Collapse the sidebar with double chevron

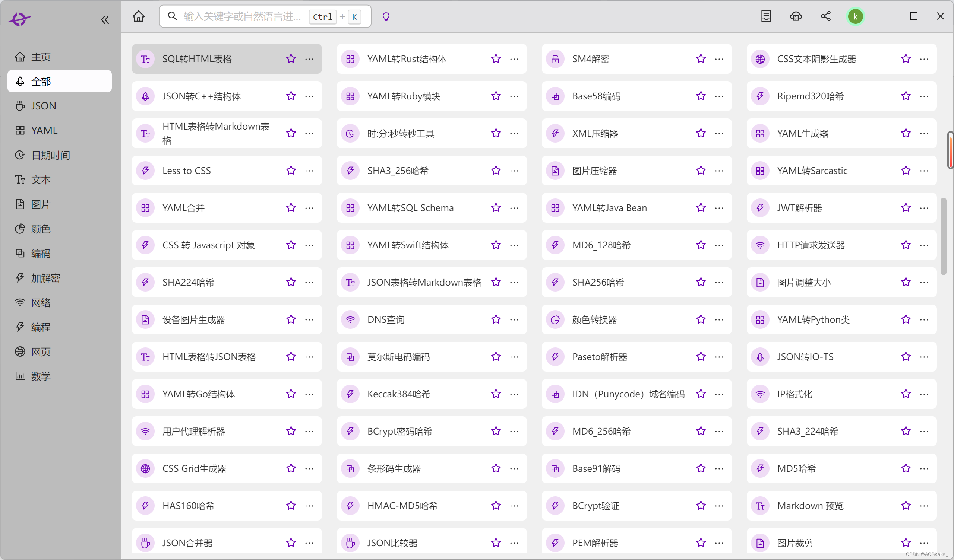pos(105,20)
